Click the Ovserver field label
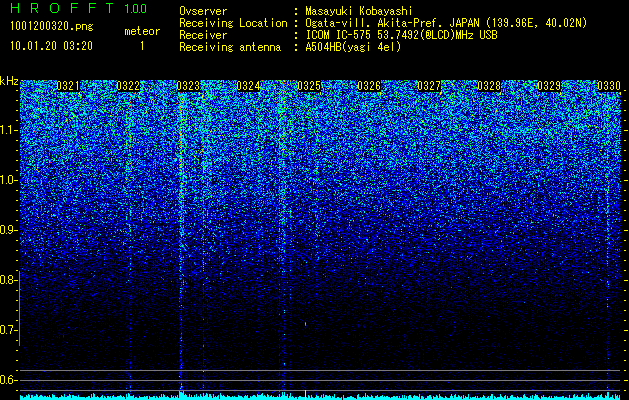 click(x=203, y=11)
